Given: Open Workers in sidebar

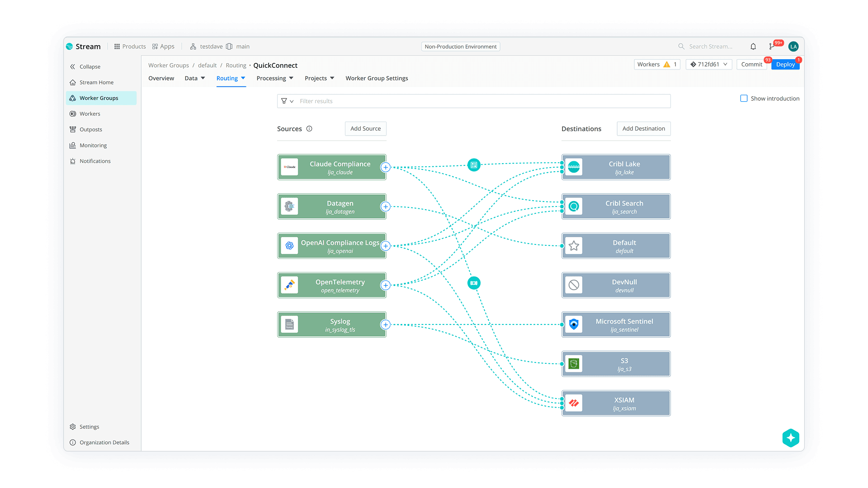Looking at the screenshot, I should [x=85, y=114].
